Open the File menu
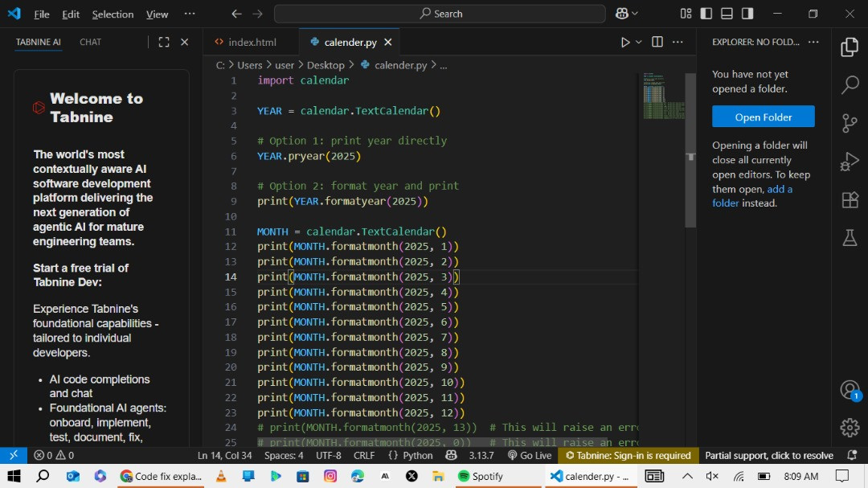Screen dimensions: 868x488 [x=42, y=14]
